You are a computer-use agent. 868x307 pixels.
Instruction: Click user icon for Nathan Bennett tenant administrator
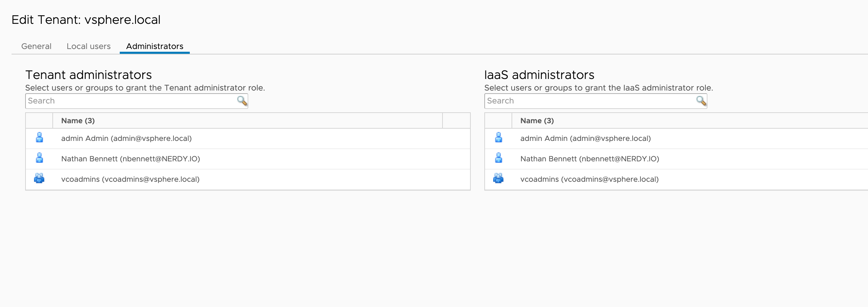39,158
